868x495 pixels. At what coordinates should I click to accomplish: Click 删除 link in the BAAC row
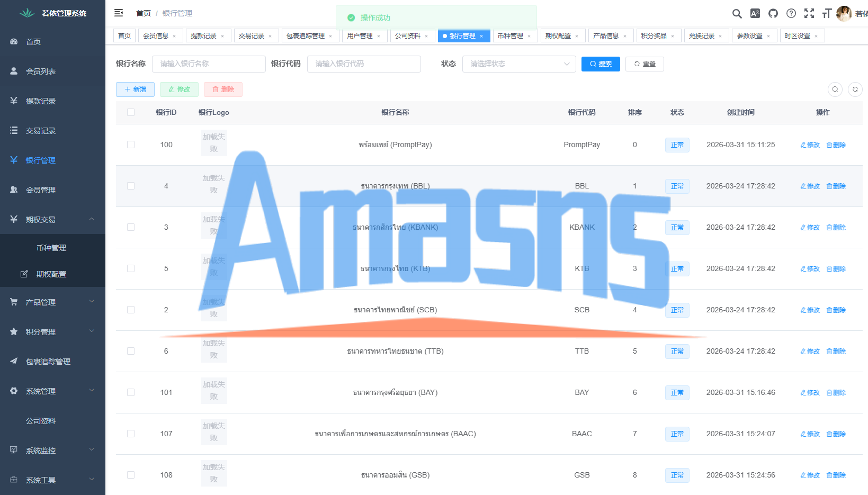(836, 434)
